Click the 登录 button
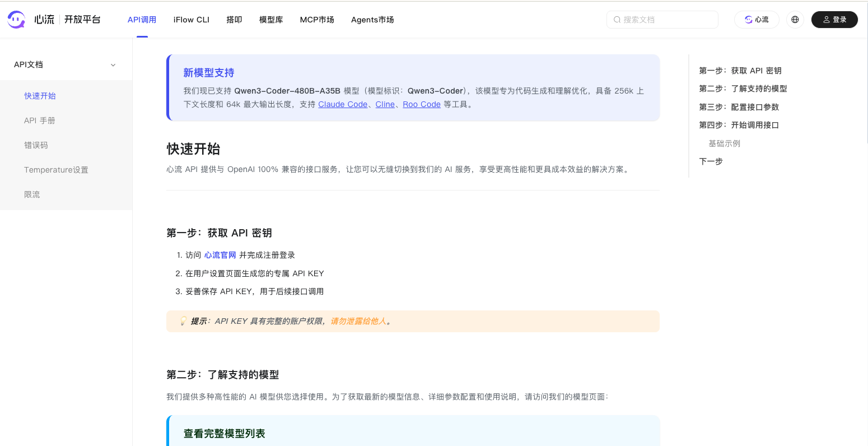 pyautogui.click(x=834, y=20)
